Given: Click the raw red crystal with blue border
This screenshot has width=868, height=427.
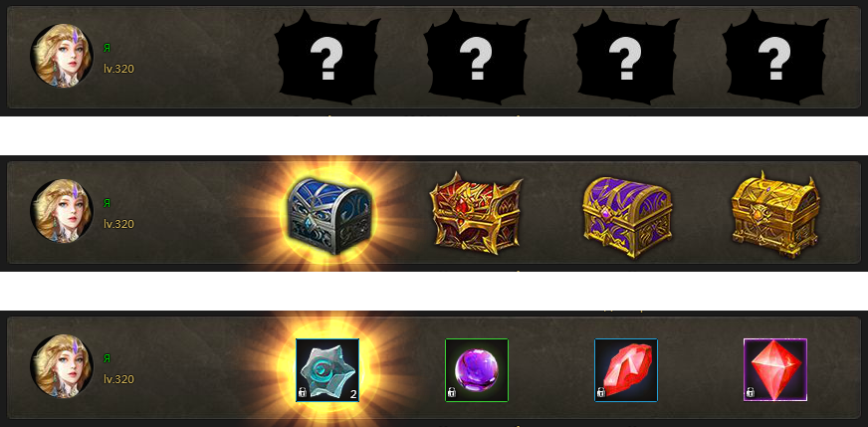Looking at the screenshot, I should pos(626,370).
